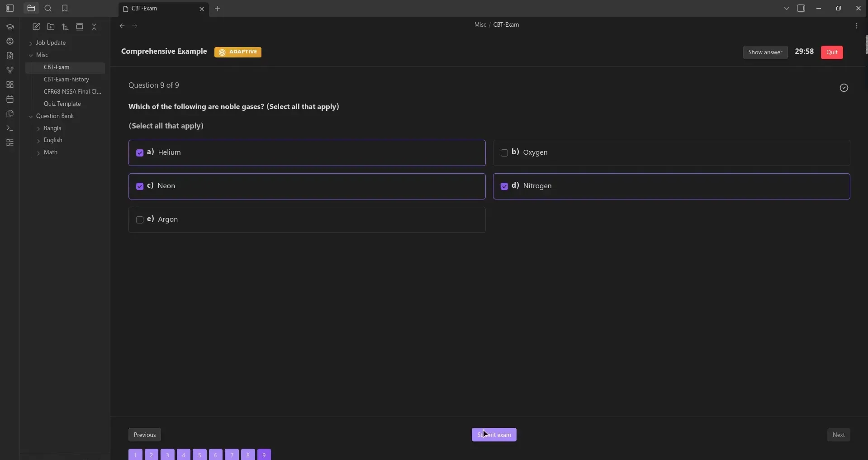868x460 pixels.
Task: Click the check-circle mark icon
Action: 844,88
